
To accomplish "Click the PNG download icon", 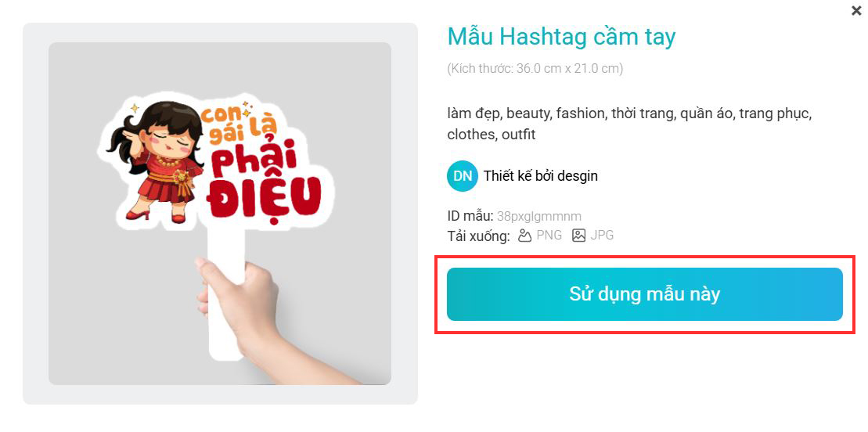I will coord(525,235).
